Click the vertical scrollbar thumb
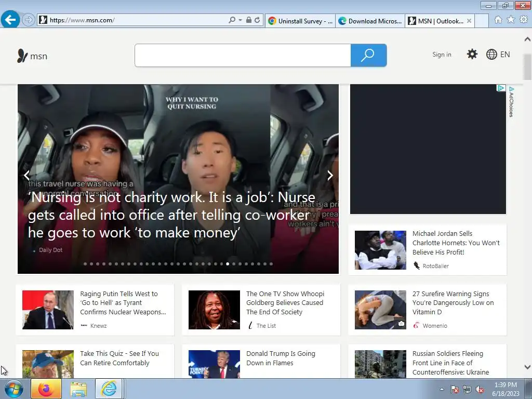This screenshot has width=532, height=399. 527,67
